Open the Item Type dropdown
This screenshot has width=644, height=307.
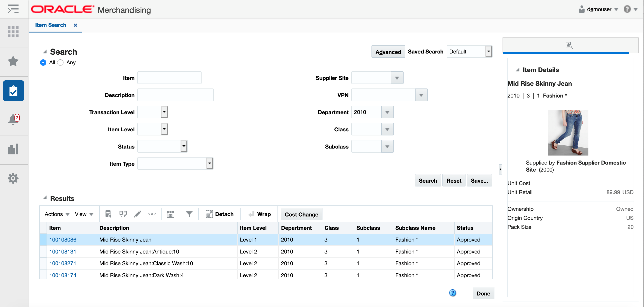click(x=209, y=163)
